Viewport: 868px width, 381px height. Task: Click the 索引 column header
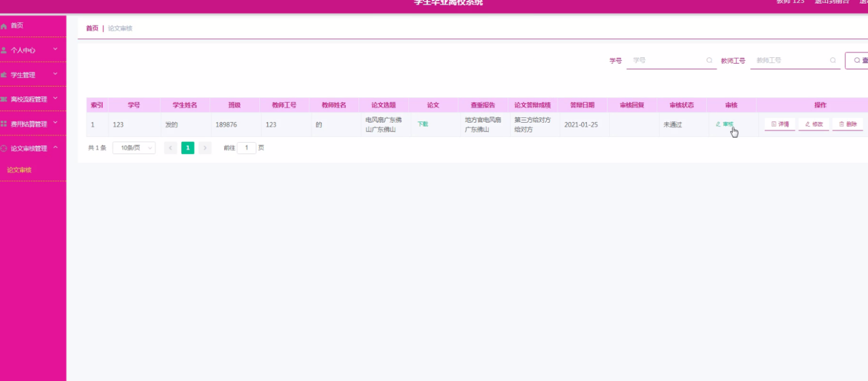(97, 105)
